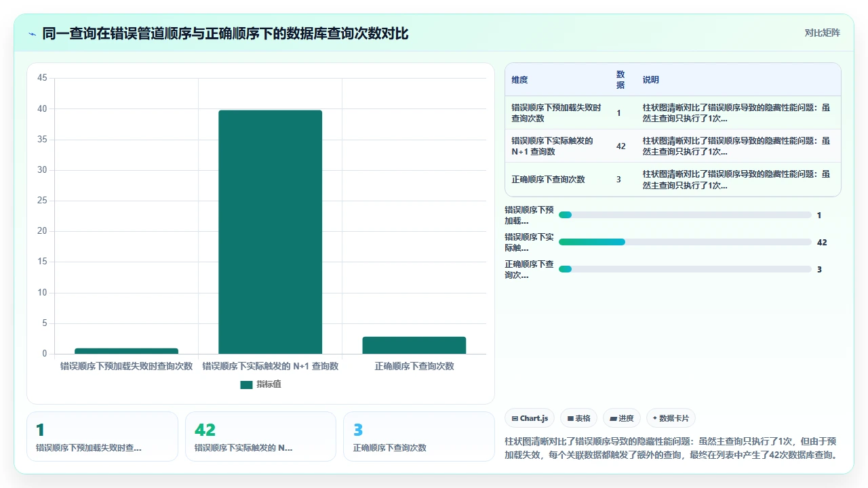Click the 表格 tag icon
The width and height of the screenshot is (868, 488).
pyautogui.click(x=571, y=419)
